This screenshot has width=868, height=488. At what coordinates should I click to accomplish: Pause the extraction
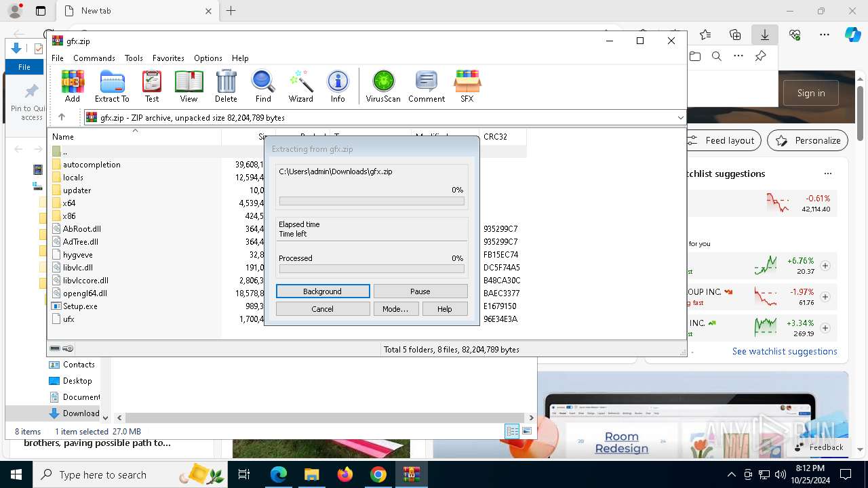(x=420, y=291)
